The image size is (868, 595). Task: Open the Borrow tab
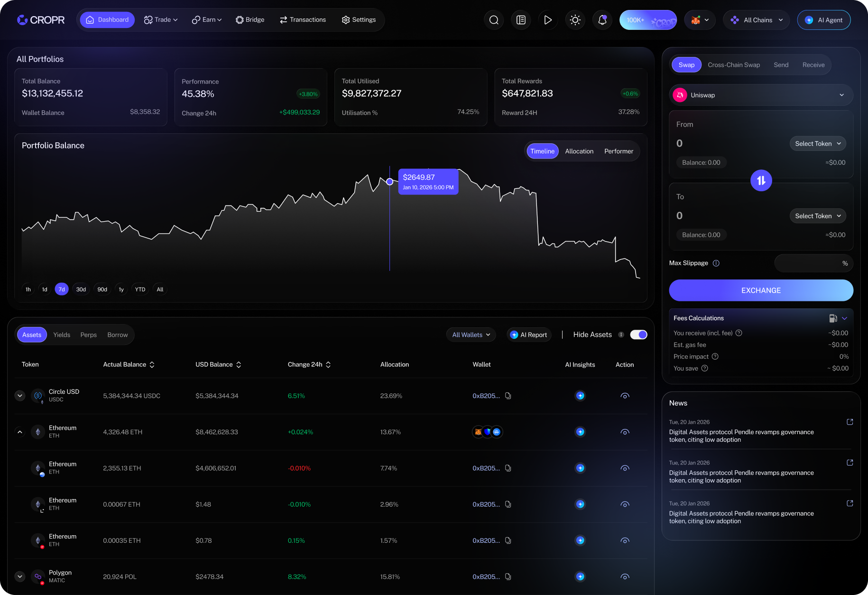[x=118, y=335]
